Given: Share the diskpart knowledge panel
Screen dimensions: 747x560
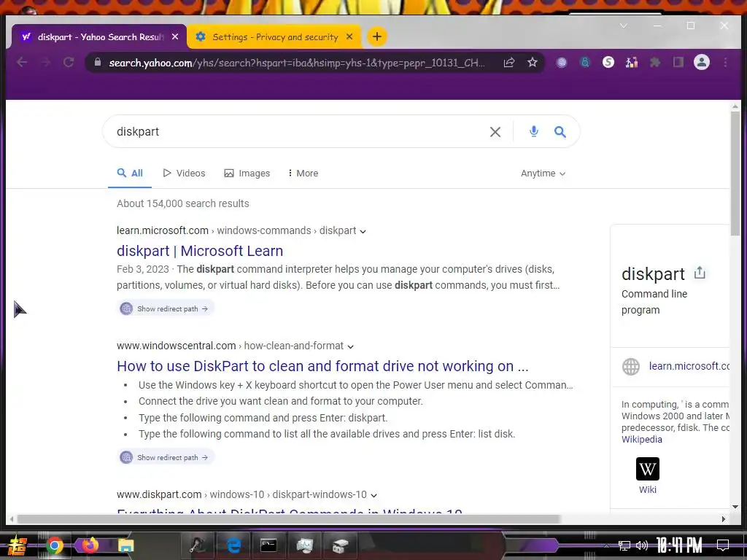Looking at the screenshot, I should (700, 273).
